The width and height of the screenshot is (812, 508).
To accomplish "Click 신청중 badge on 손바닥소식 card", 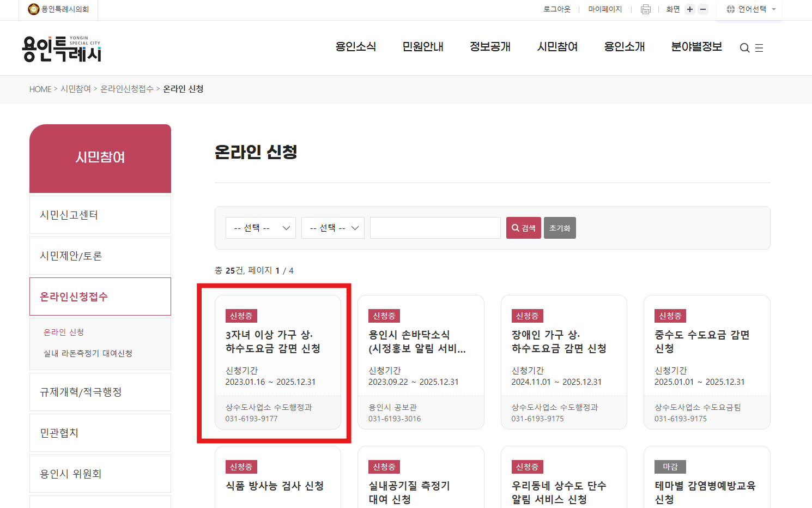I will tap(384, 316).
